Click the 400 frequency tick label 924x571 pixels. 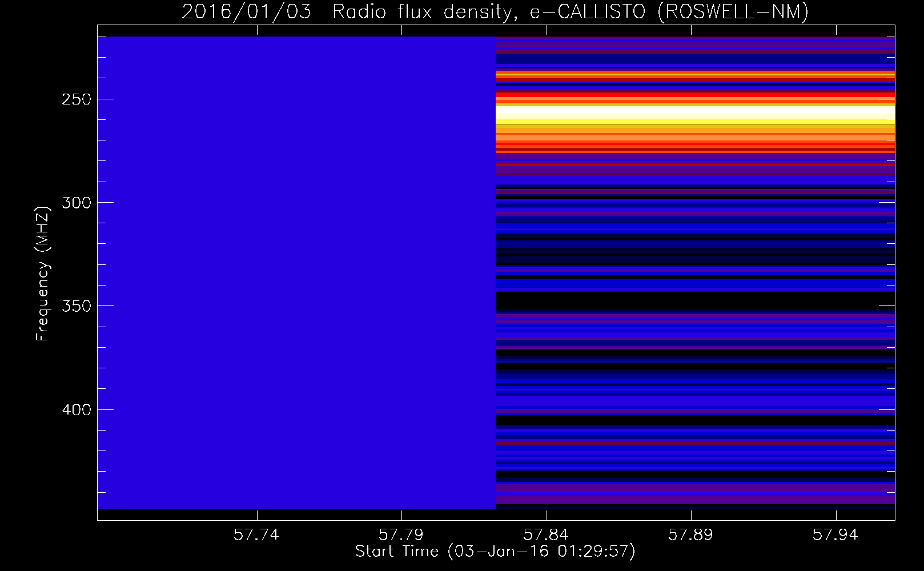(x=77, y=410)
